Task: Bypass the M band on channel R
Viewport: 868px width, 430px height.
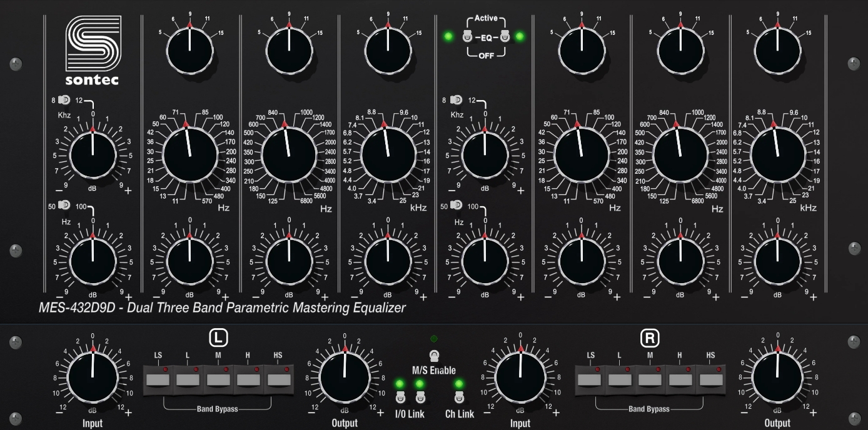Action: 650,379
